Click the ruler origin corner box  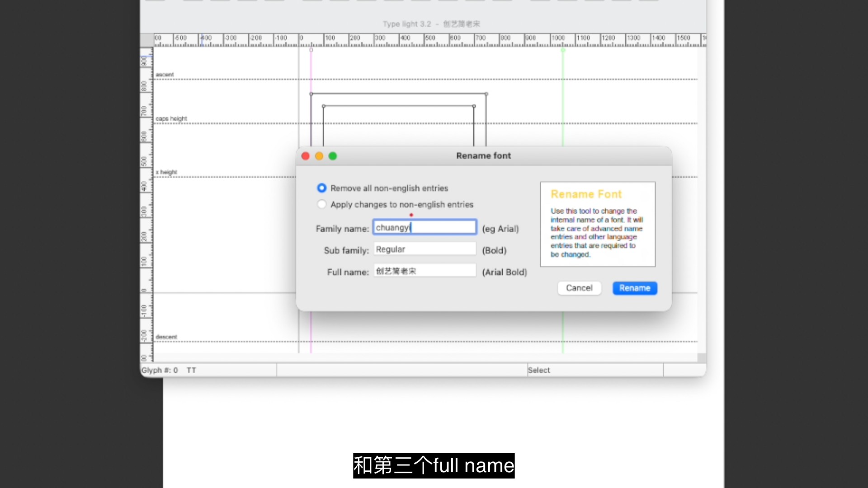146,40
